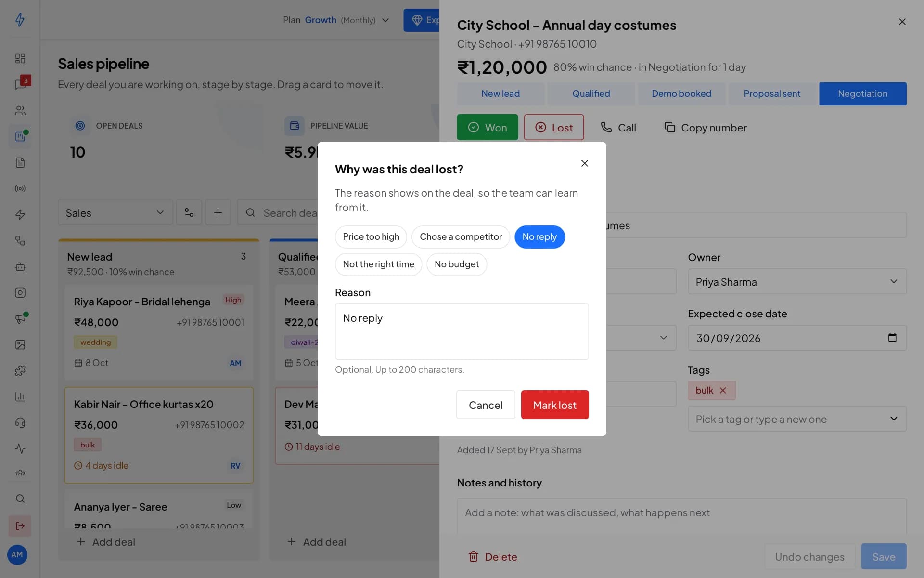Open the calendar picker for close date
924x578 pixels.
892,338
